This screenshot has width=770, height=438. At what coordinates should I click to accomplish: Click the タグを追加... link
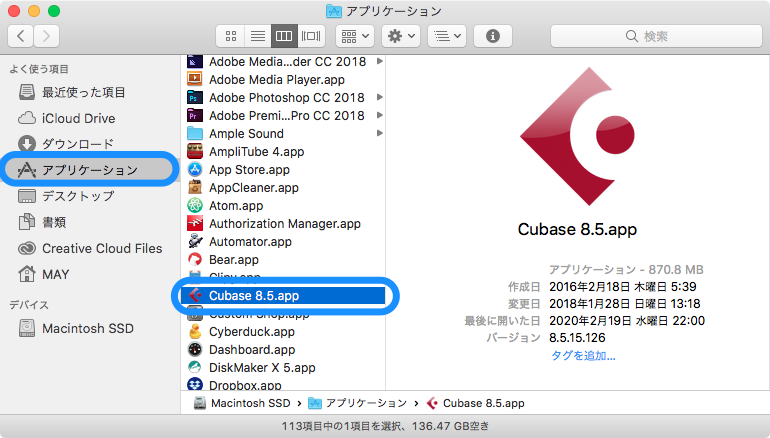click(x=583, y=356)
